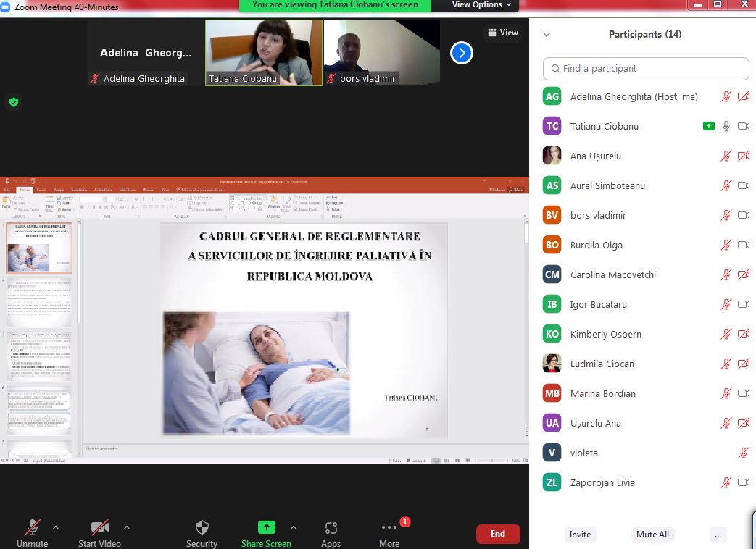Viewport: 756px width, 549px height.
Task: Click the green Share Screen icon
Action: click(x=267, y=527)
